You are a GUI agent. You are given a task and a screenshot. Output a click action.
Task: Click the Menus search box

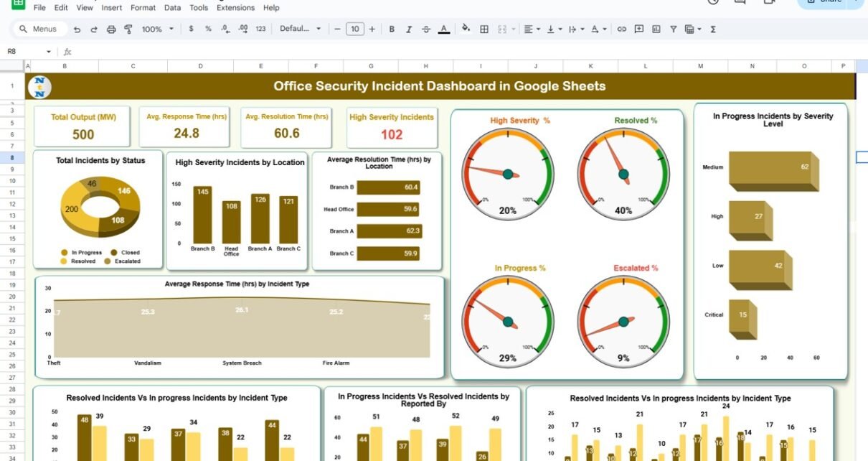click(x=40, y=29)
